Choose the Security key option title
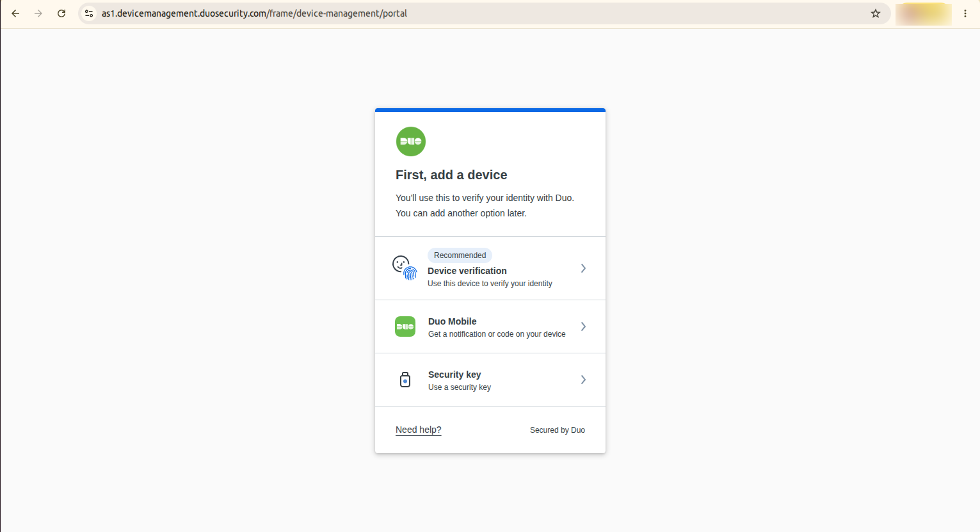 click(454, 375)
